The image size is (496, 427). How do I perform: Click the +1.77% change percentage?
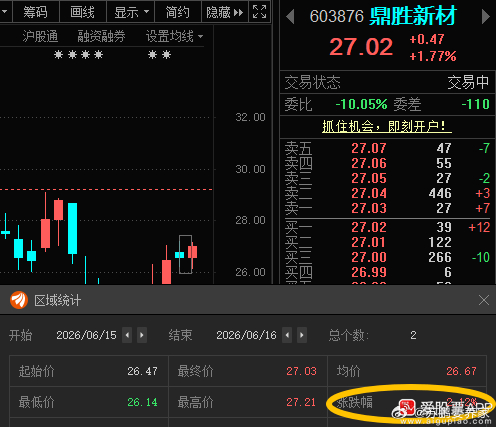433,56
